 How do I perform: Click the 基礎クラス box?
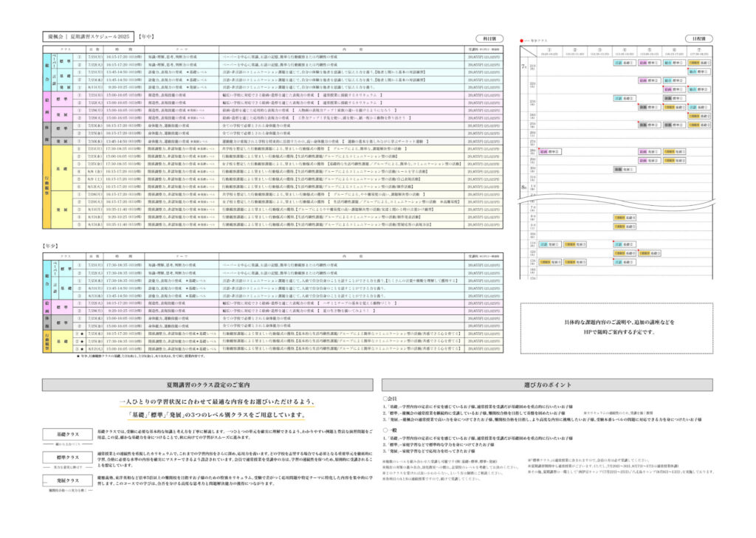(67, 435)
